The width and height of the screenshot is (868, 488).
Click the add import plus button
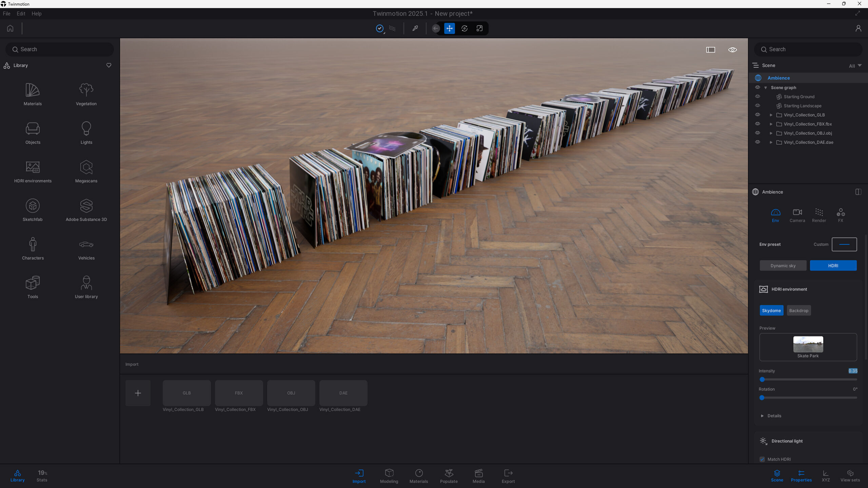click(x=138, y=393)
